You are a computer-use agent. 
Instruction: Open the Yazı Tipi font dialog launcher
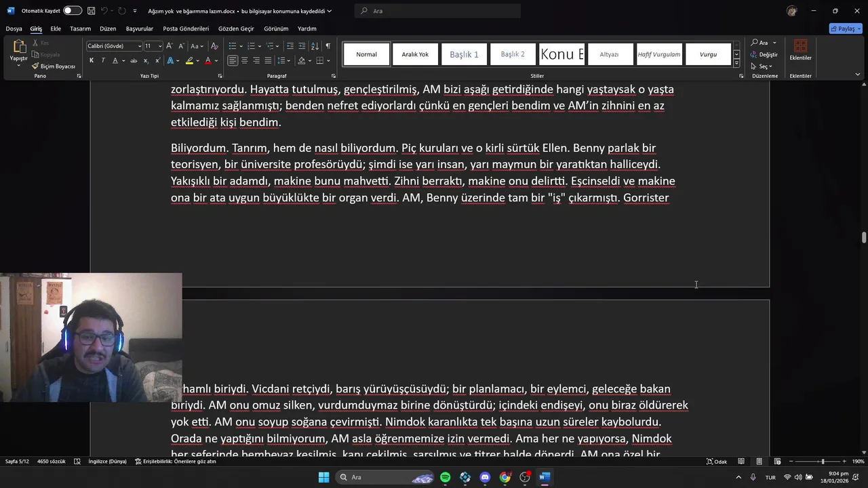tap(220, 76)
